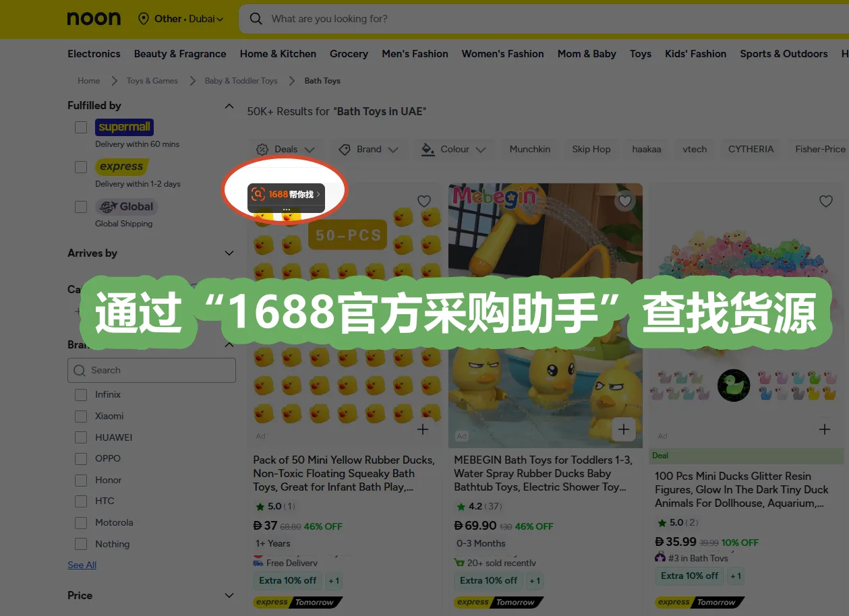This screenshot has width=849, height=616.
Task: Expand the Price filter section
Action: tap(229, 596)
